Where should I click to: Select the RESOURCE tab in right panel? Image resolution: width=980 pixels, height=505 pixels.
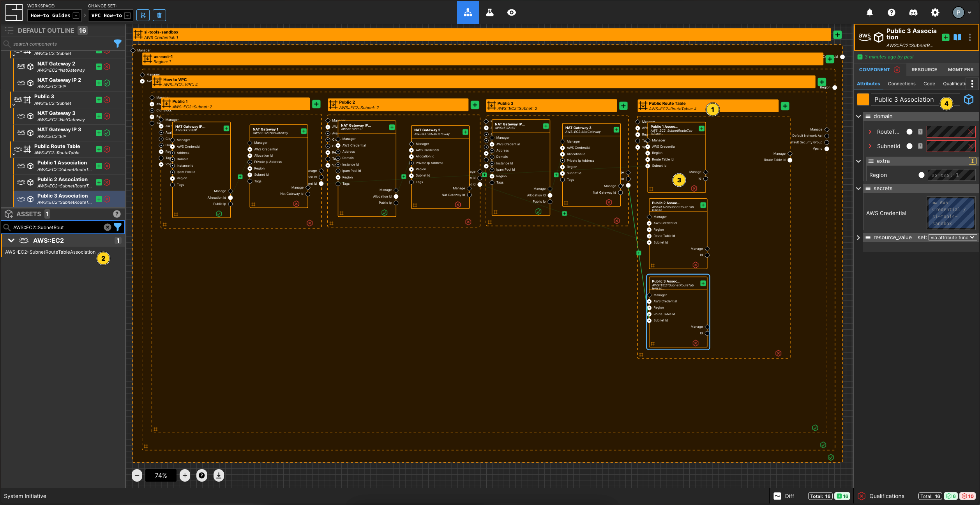[x=924, y=69]
